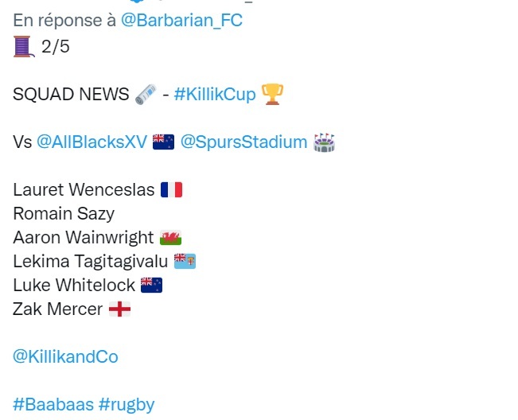This screenshot has width=518, height=420.
Task: Visit the @AllBlacksXV mention
Action: [92, 142]
